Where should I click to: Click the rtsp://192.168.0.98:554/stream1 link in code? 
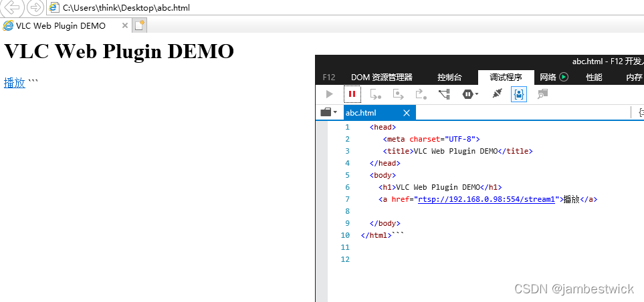click(x=486, y=199)
